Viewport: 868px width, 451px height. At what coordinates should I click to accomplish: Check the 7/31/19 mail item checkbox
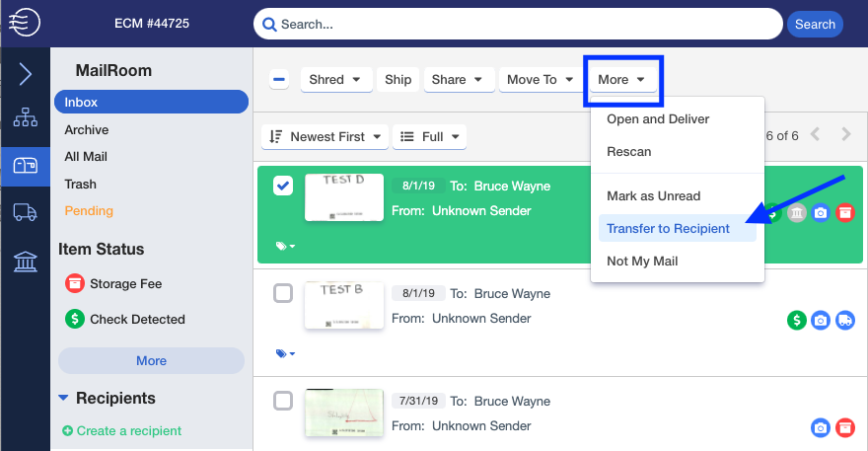283,400
